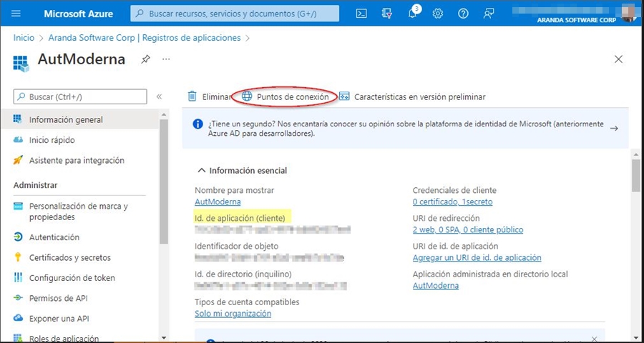Click the Configuración de token icon

point(18,278)
